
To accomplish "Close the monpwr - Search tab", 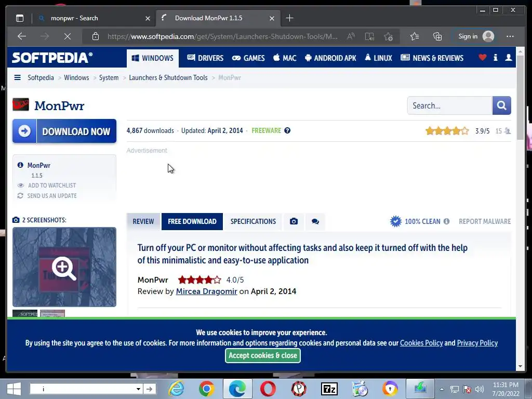I will [x=148, y=18].
